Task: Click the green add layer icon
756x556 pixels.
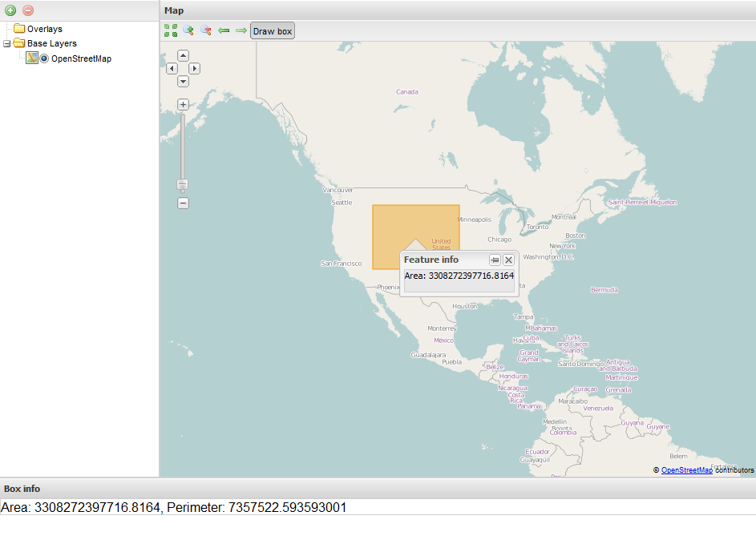Action: (10, 10)
